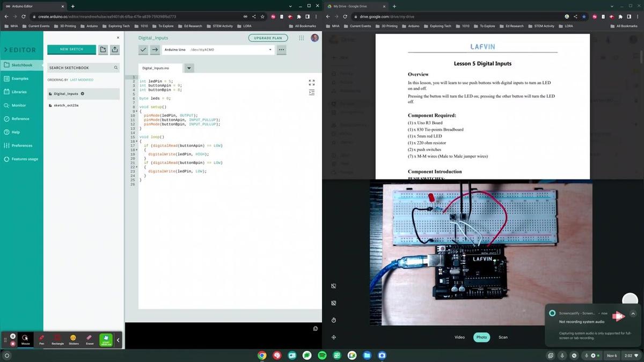The image size is (644, 362).
Task: Open the Arduino Uno board selector dropdown
Action: pos(218,49)
